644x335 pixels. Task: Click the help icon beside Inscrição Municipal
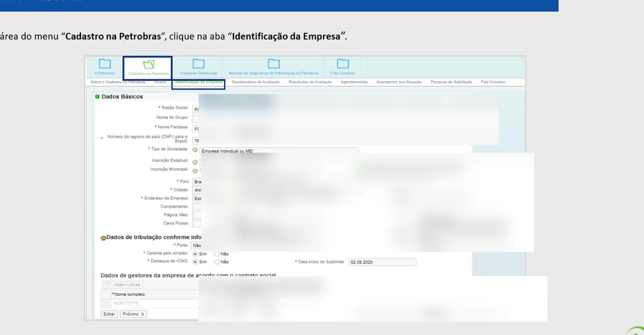click(195, 170)
